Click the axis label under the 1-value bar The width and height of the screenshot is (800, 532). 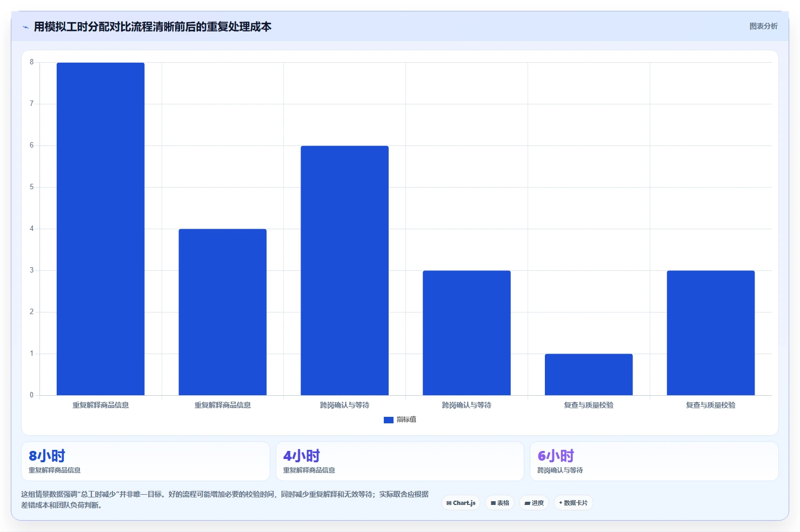(589, 405)
